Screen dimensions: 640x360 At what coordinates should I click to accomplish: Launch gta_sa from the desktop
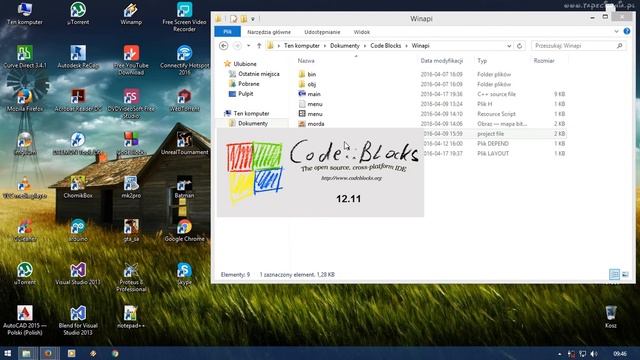click(x=131, y=230)
